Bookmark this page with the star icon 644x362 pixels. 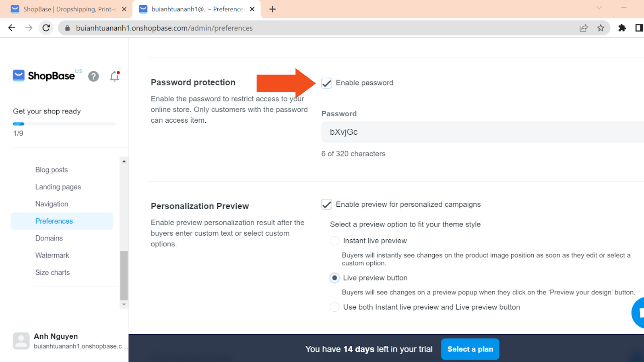point(601,28)
